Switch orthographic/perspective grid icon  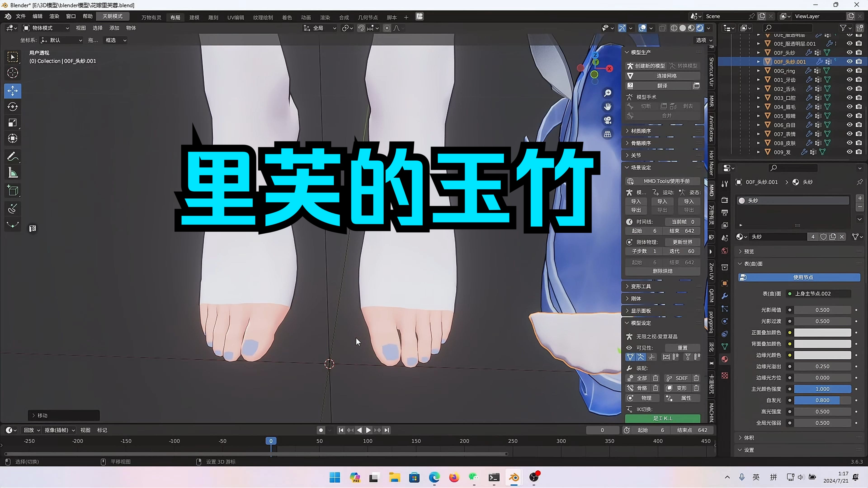point(608,134)
